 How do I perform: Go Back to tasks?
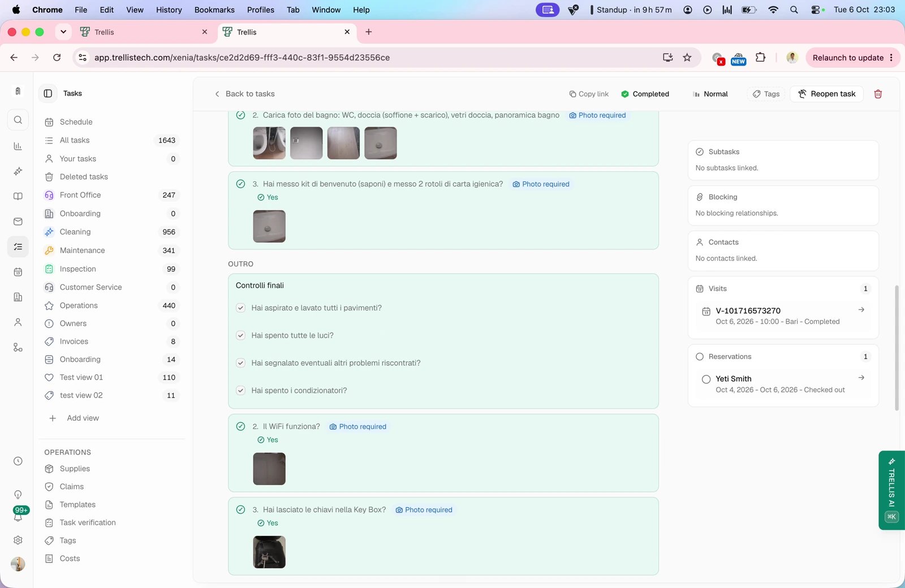(244, 94)
